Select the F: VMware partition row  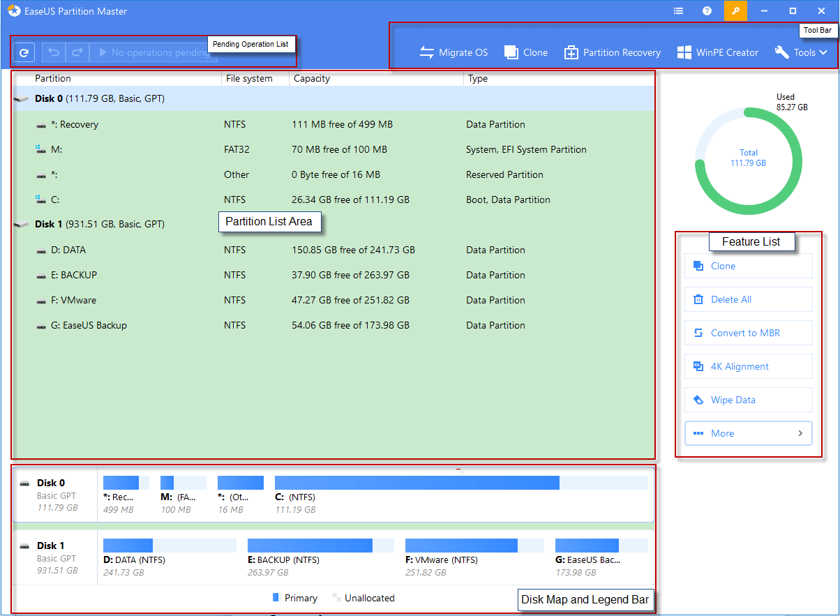[x=333, y=300]
